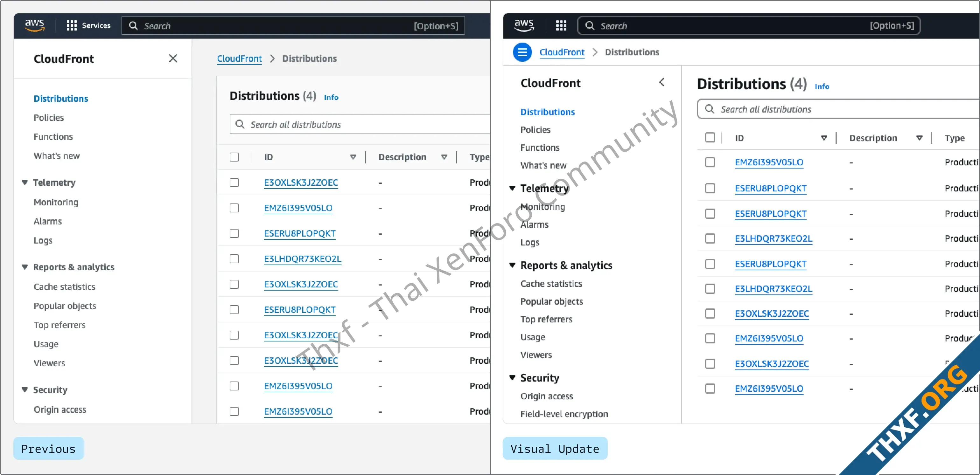Check last EMZ6I395V05LO row in Visual Update panel
The image size is (980, 475).
point(710,389)
